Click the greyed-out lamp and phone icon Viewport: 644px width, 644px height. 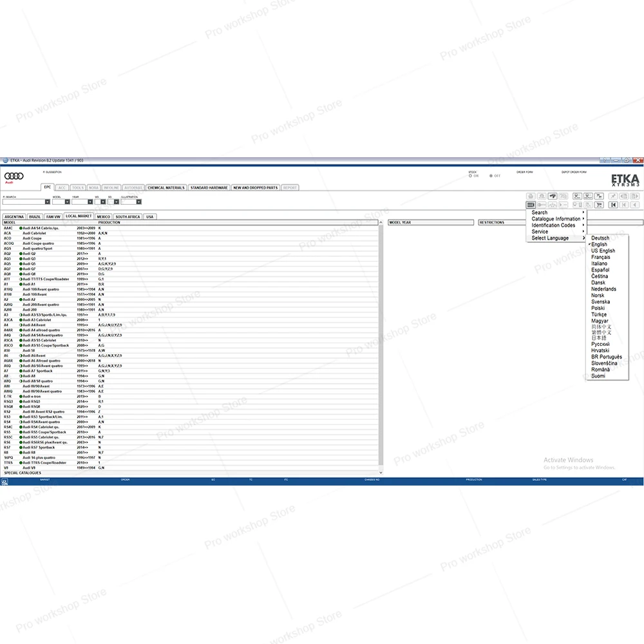pos(578,205)
